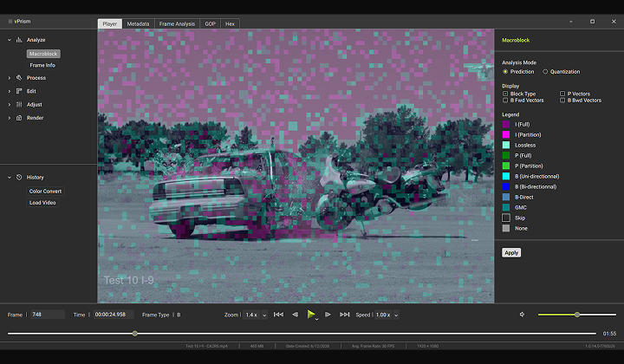Click the B (Bi-directionnal) blue swatch
Image resolution: width=624 pixels, height=364 pixels.
coord(506,186)
